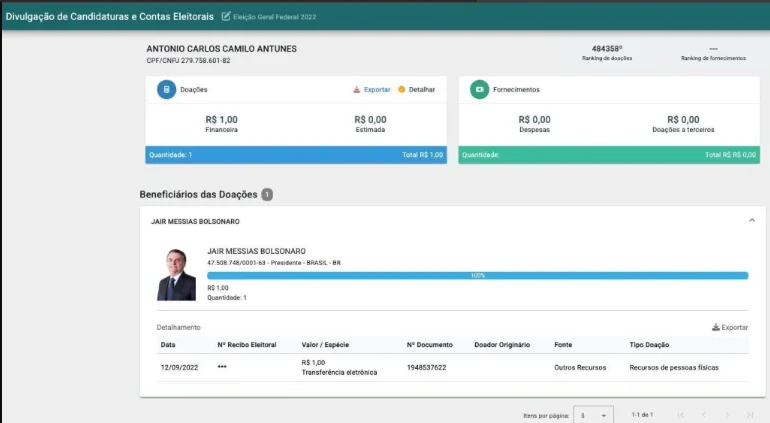The width and height of the screenshot is (770, 423).
Task: Click the green Fornecimentos circle icon
Action: point(479,89)
